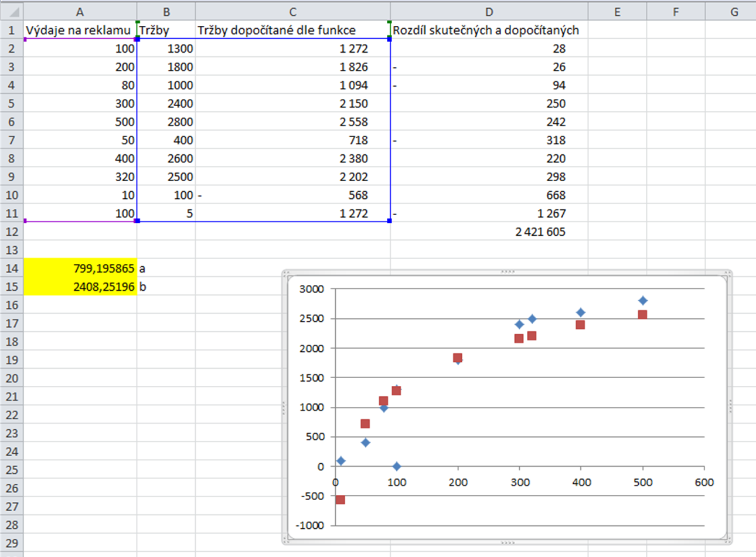This screenshot has height=557, width=756.
Task: Click red square data point at x=200
Action: (x=458, y=358)
